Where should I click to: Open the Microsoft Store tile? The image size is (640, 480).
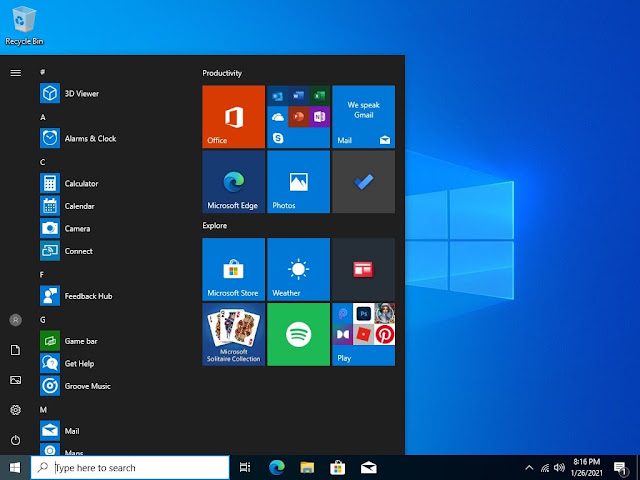tap(233, 269)
